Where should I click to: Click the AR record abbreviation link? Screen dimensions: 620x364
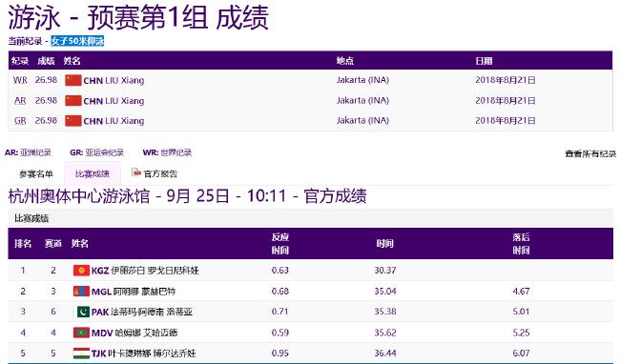pyautogui.click(x=20, y=101)
